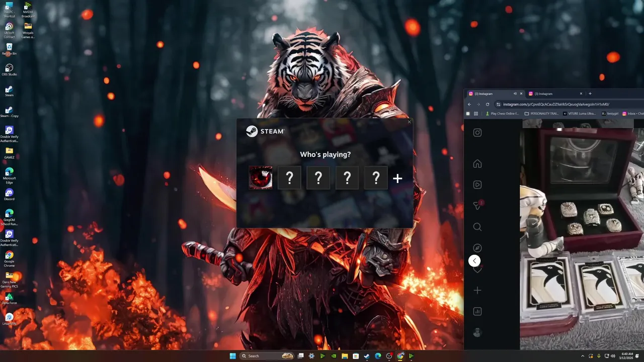Click Instagram Create plus icon

(x=477, y=290)
